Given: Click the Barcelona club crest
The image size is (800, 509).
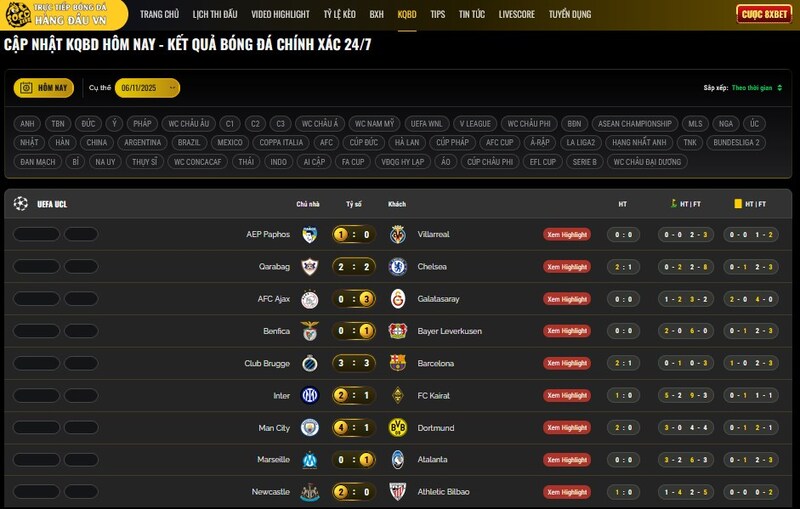Looking at the screenshot, I should point(398,363).
